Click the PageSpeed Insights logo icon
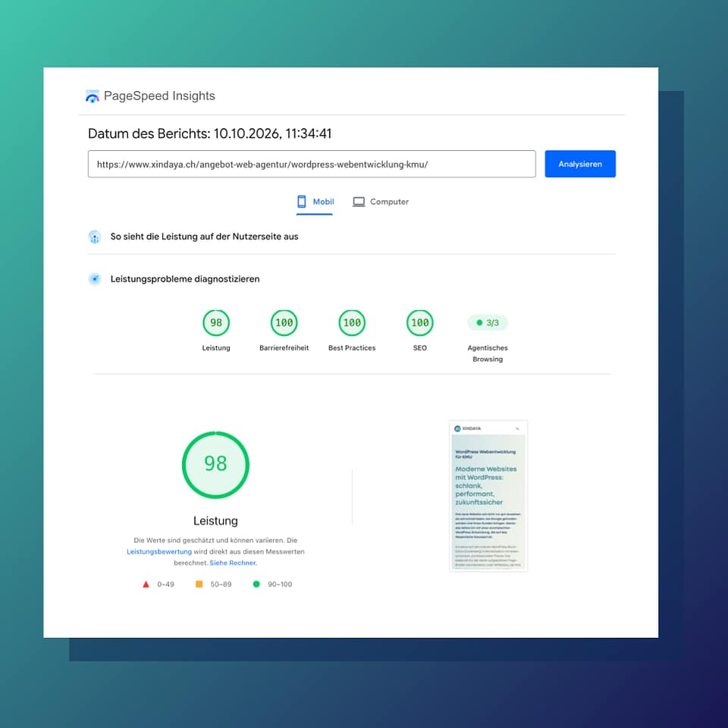Viewport: 728px width, 728px height. point(93,96)
